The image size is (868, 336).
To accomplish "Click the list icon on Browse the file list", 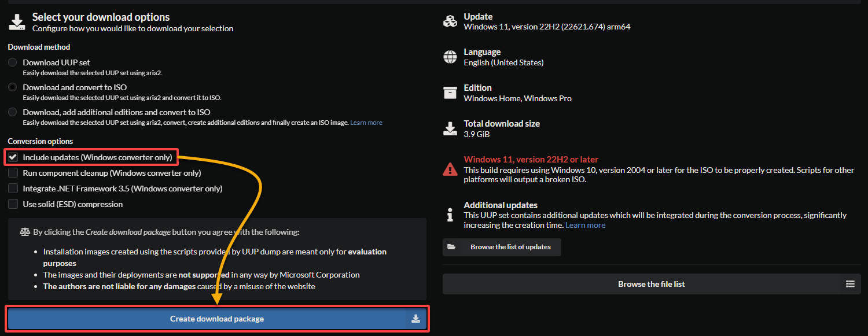I will coord(850,284).
